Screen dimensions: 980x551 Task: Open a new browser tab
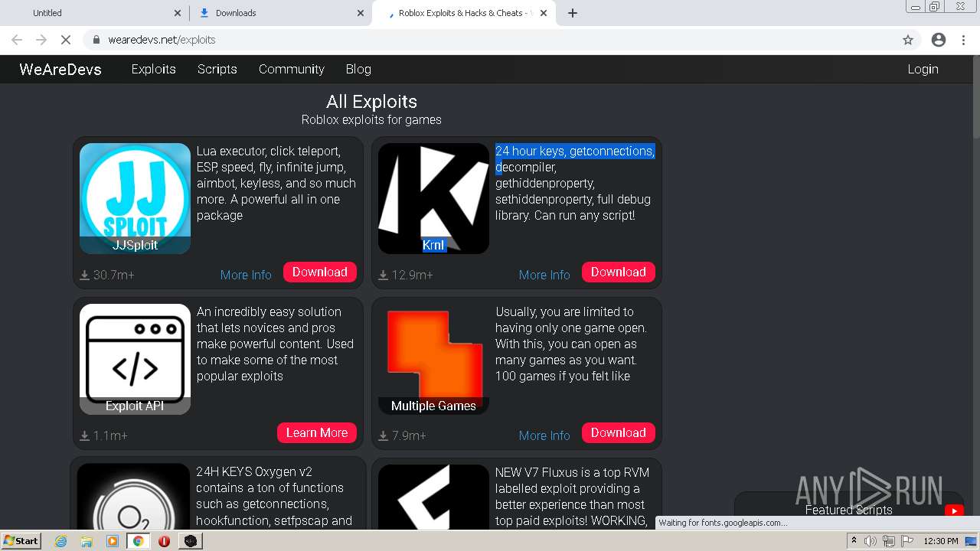pyautogui.click(x=573, y=13)
